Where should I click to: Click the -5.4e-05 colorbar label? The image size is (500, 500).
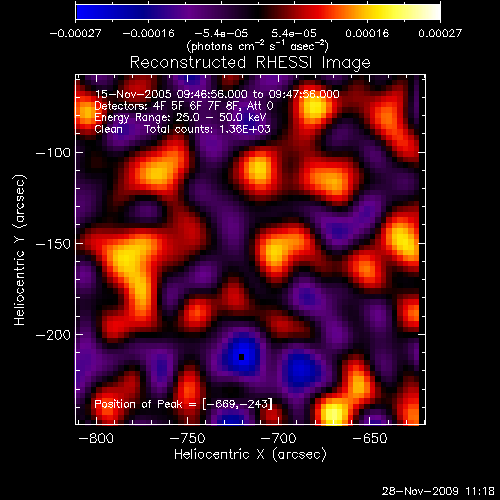click(x=221, y=33)
